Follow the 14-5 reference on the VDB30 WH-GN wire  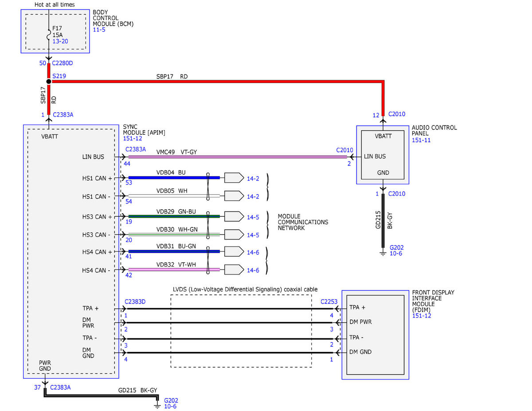[x=253, y=235]
